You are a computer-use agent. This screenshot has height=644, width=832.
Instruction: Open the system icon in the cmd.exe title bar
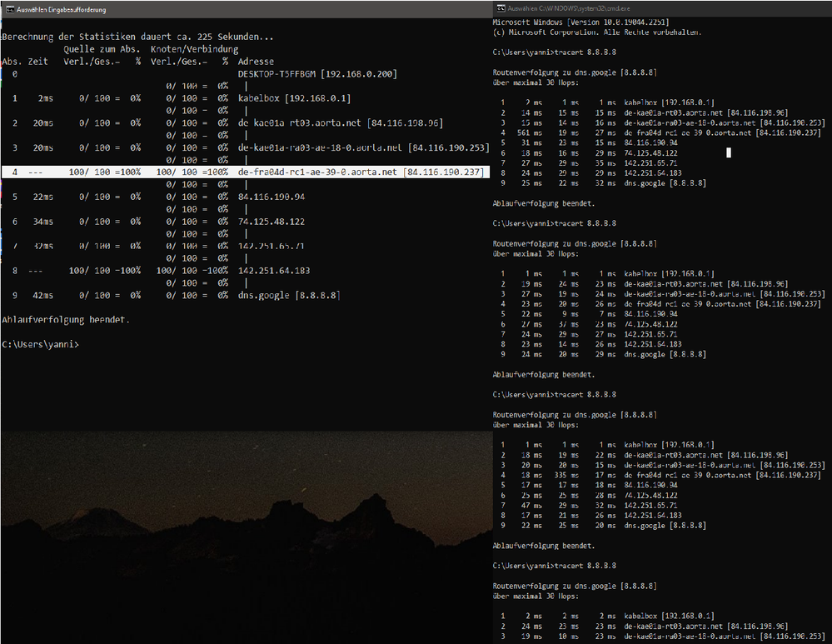click(501, 8)
